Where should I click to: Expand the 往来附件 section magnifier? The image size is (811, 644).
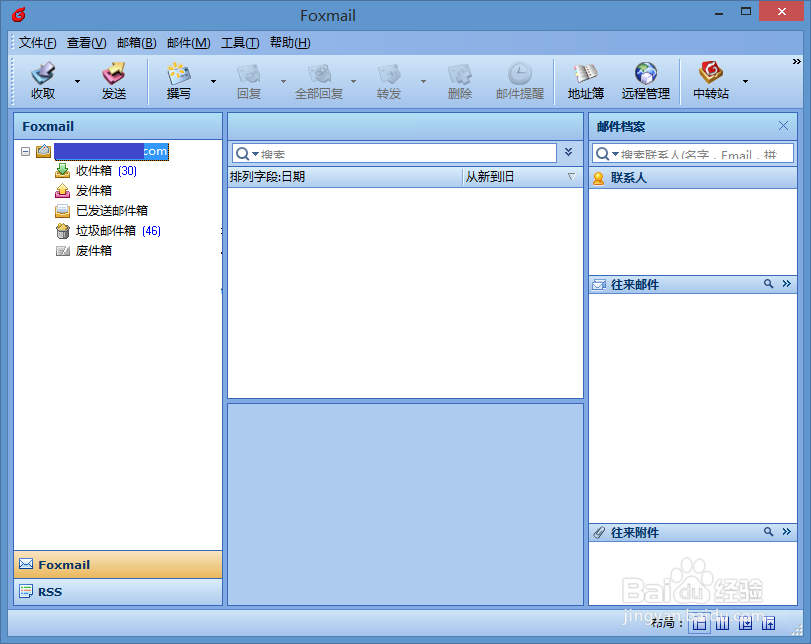[767, 532]
